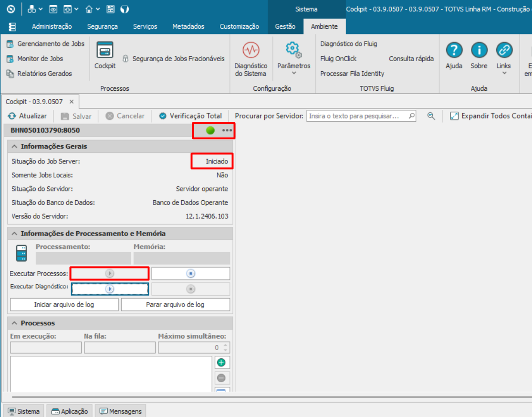Viewport: 532px width, 417px height.
Task: Click Expandir Todos Containers
Action: 490,116
